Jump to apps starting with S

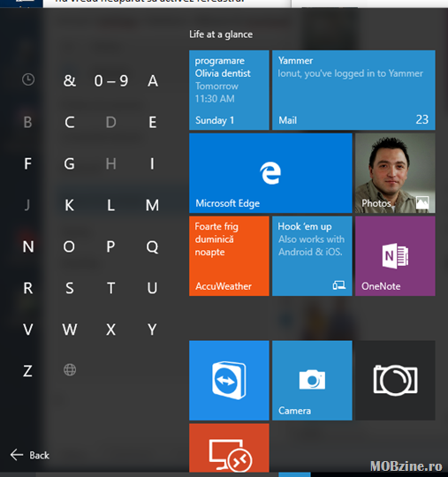tap(70, 288)
